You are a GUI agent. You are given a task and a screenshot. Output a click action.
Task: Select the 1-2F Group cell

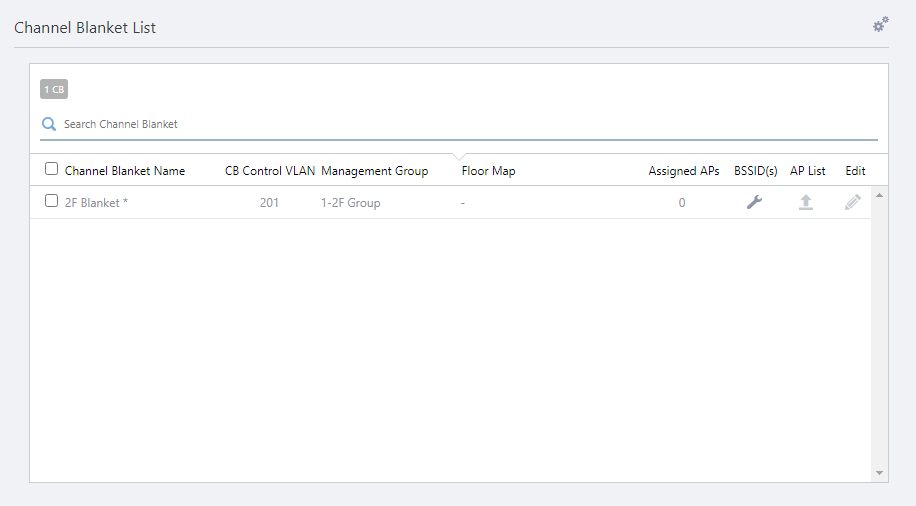point(351,203)
